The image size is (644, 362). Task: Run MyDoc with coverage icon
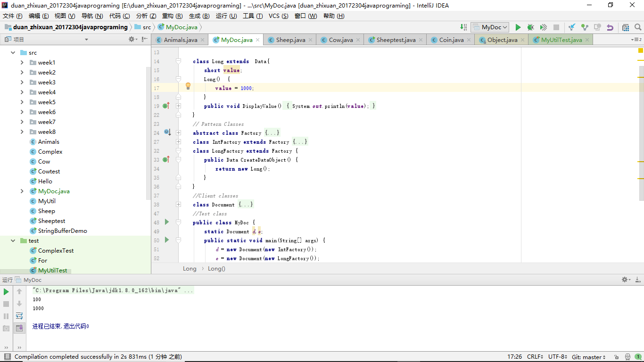click(543, 27)
